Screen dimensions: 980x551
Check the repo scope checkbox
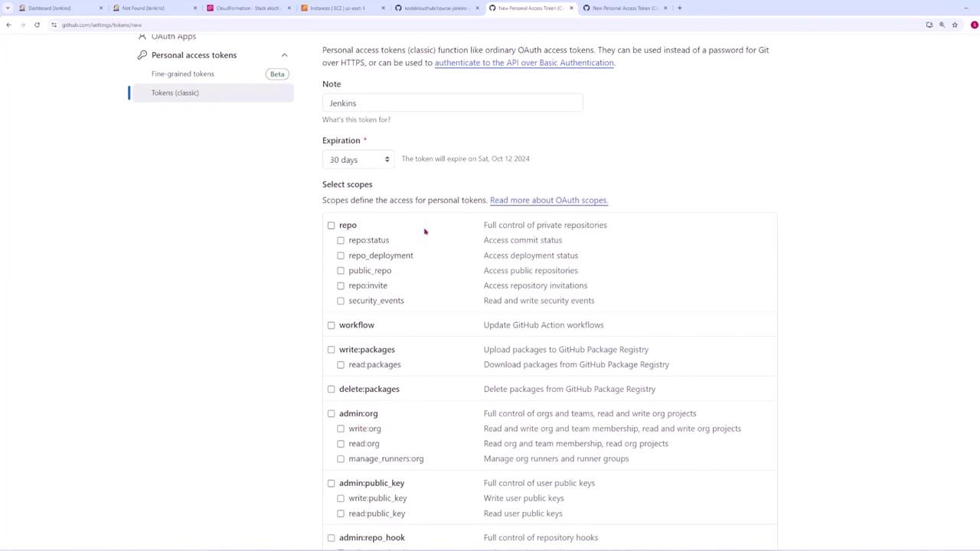pos(332,225)
